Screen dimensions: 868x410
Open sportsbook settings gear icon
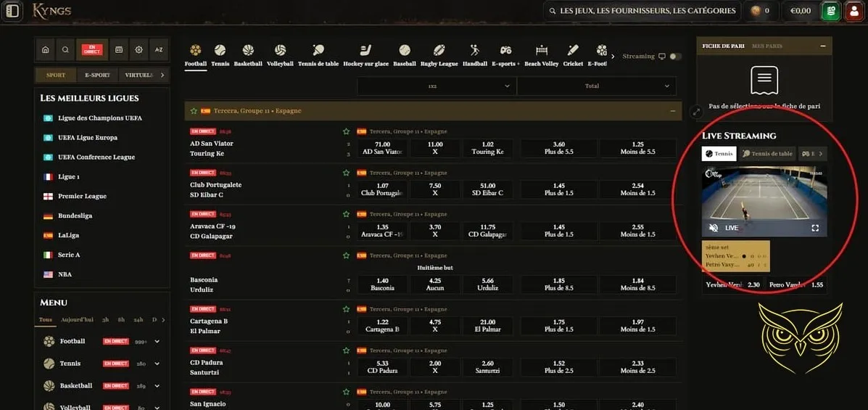[x=139, y=50]
